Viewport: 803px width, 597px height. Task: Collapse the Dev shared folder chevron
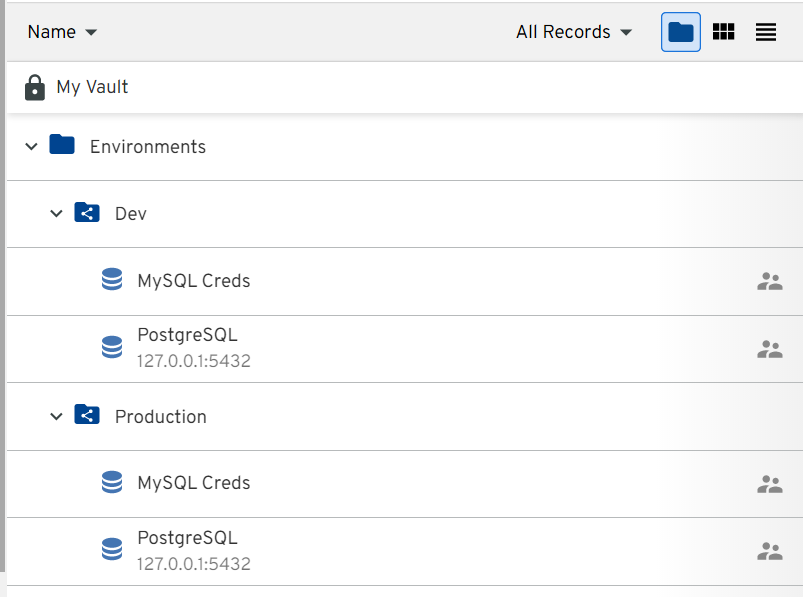point(57,214)
